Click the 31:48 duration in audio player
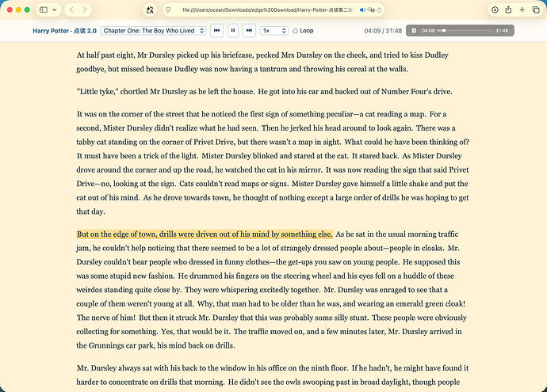Viewport: 547px width, 392px height. [x=502, y=31]
